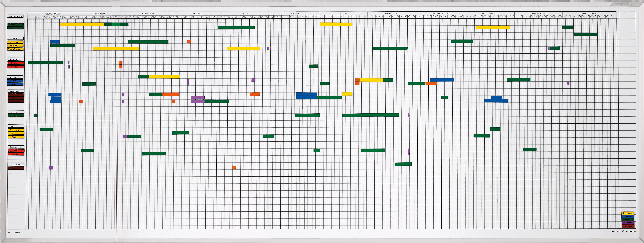Image resolution: width=644 pixels, height=243 pixels.
Task: Select Becker's small green block in January
Action: [36, 115]
